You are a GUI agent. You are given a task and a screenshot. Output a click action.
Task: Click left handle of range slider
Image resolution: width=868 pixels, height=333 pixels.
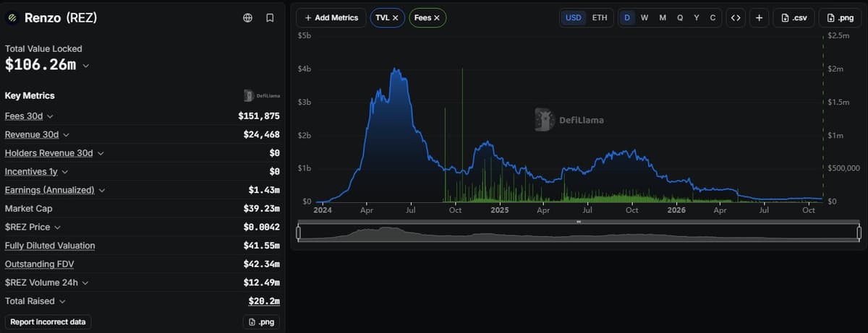pos(299,233)
